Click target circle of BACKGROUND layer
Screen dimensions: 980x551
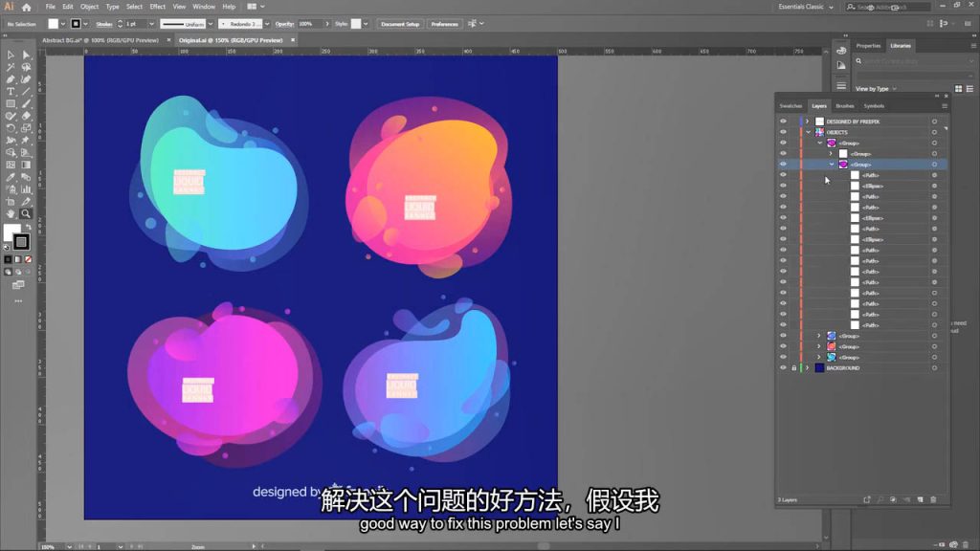click(x=934, y=368)
